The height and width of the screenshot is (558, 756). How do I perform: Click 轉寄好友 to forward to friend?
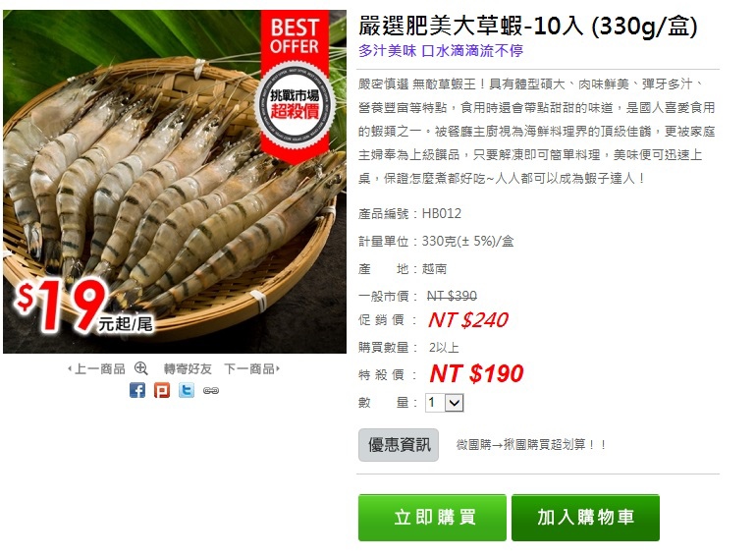(188, 369)
